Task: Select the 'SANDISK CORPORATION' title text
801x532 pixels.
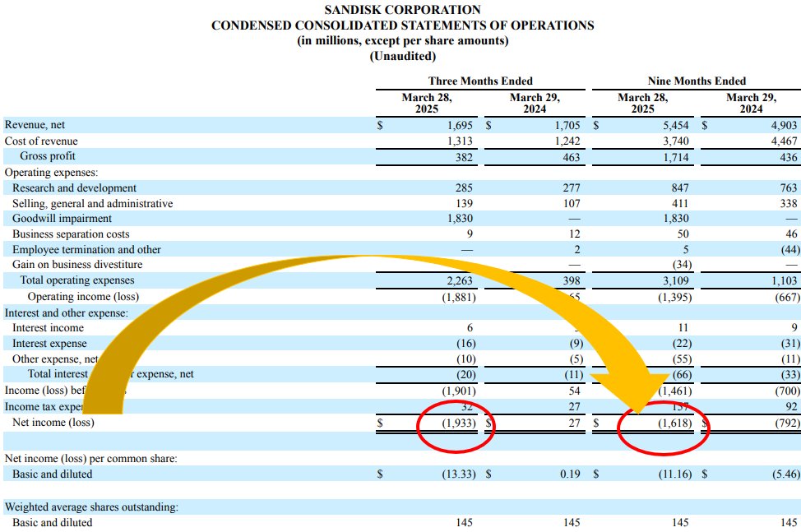Action: (x=402, y=10)
